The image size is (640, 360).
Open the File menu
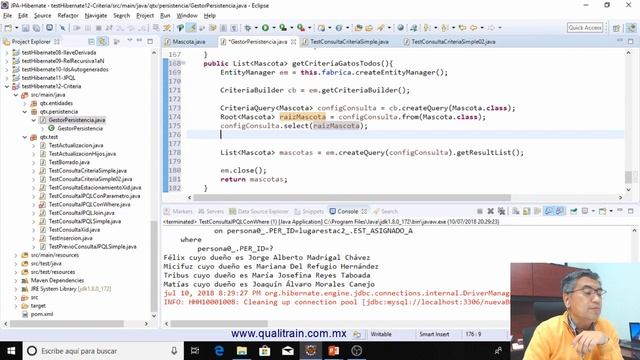click(7, 16)
